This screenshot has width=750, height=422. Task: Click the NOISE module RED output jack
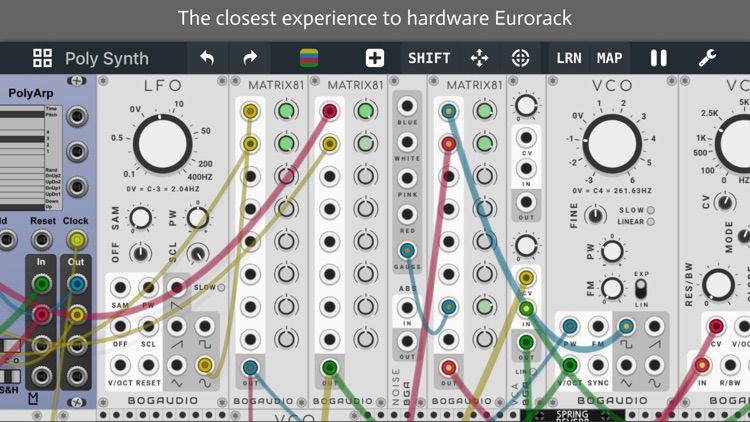407,214
